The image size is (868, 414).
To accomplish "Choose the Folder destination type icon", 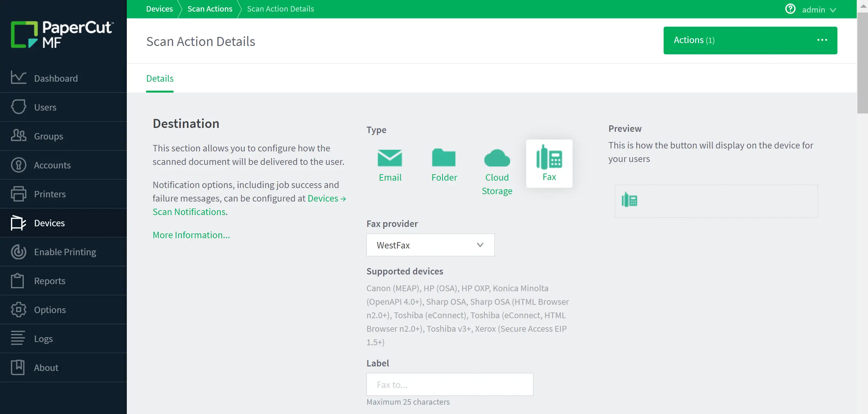I will click(444, 158).
